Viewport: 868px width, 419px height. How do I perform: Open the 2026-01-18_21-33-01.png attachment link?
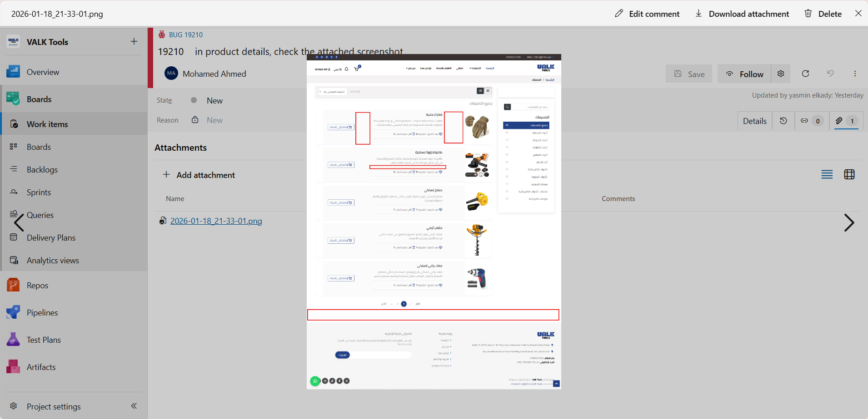point(216,221)
